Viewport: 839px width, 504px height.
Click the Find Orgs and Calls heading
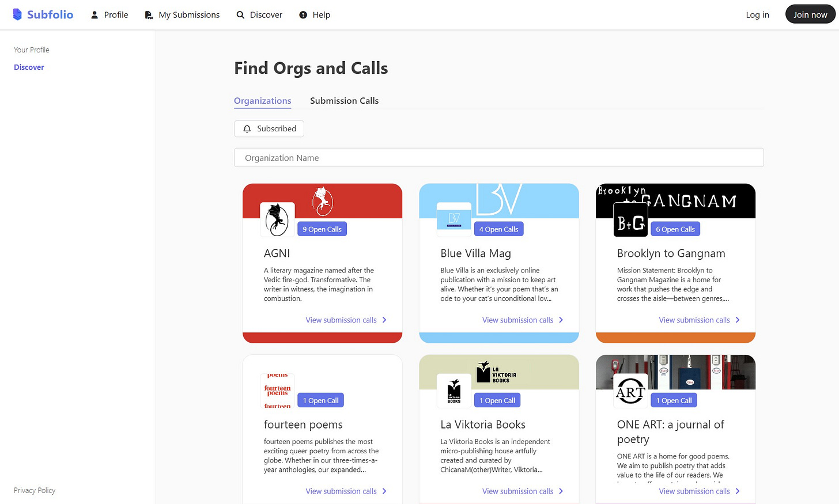(311, 68)
